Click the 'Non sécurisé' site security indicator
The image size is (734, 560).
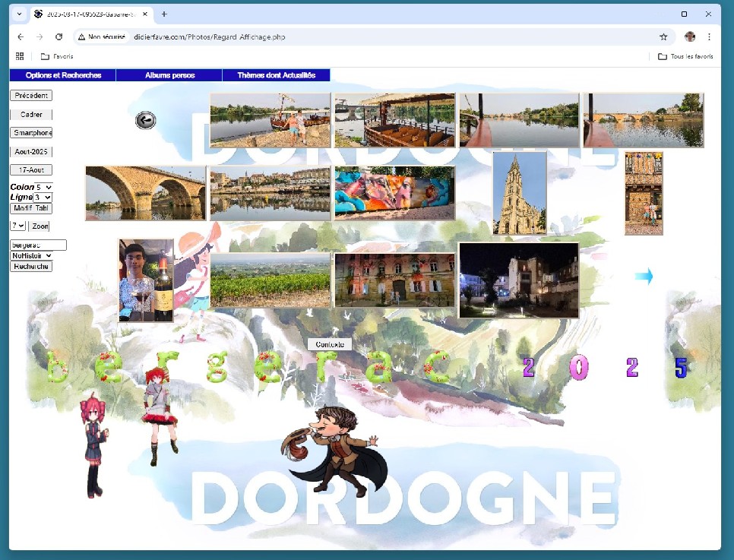point(102,36)
